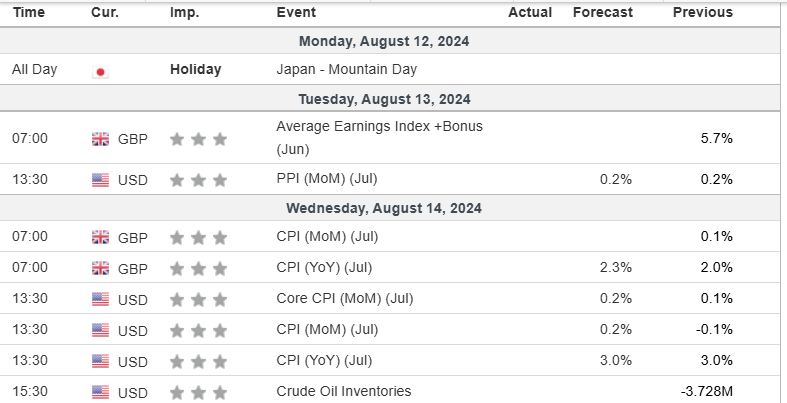The height and width of the screenshot is (403, 787).
Task: Sort by the Time column header
Action: (28, 13)
